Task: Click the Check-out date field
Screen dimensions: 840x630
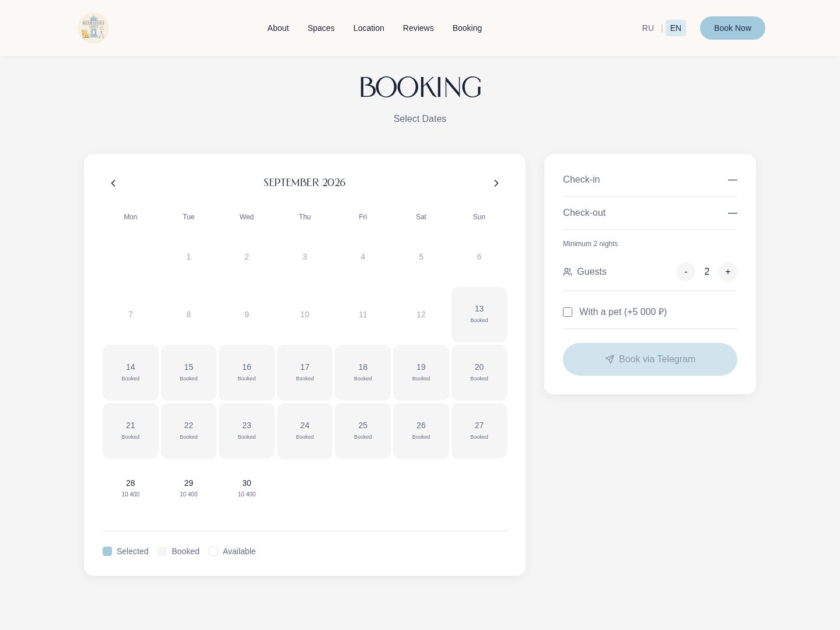Action: pyautogui.click(x=650, y=213)
